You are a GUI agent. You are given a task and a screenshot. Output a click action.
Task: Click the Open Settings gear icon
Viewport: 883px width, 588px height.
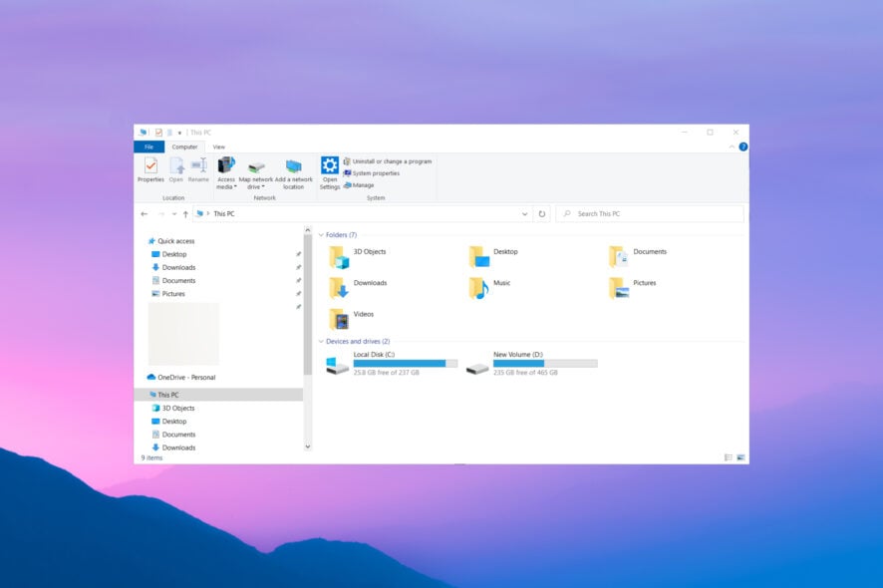(x=330, y=165)
